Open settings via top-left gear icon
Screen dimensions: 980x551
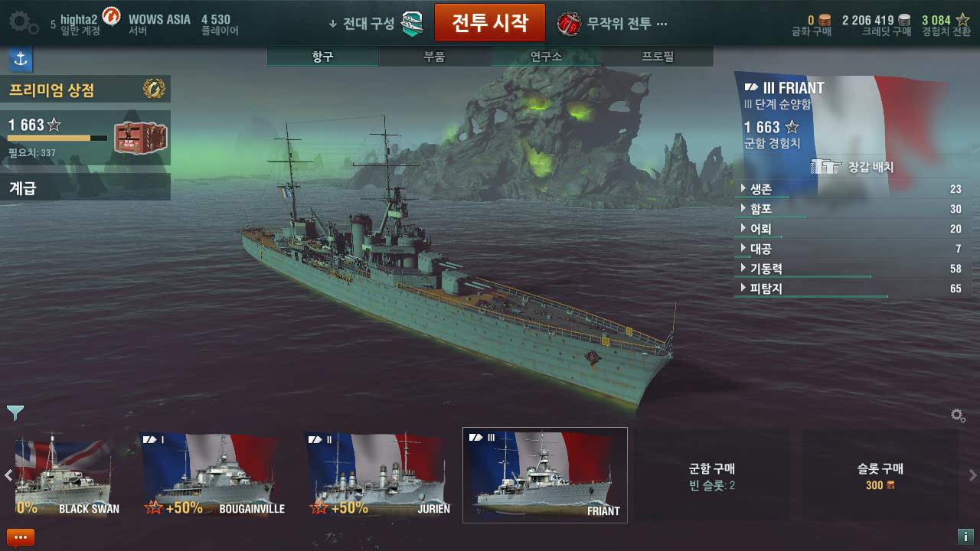24,22
